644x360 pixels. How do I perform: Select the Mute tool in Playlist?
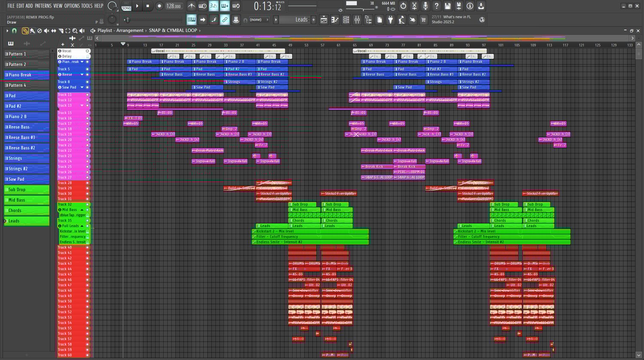47,31
